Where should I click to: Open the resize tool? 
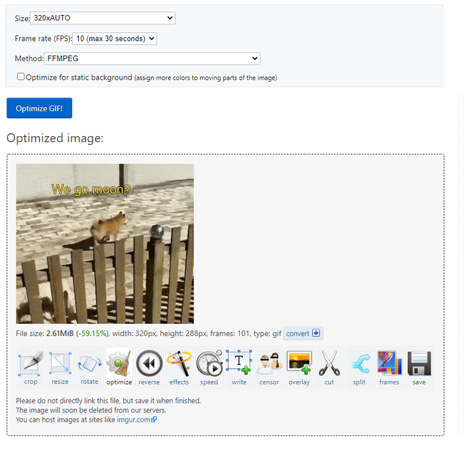(60, 367)
